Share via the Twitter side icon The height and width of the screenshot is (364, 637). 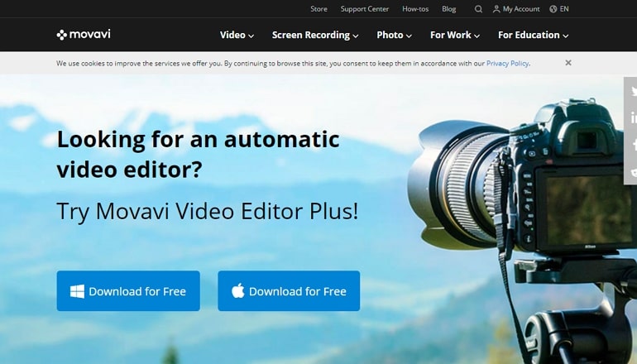tap(633, 91)
